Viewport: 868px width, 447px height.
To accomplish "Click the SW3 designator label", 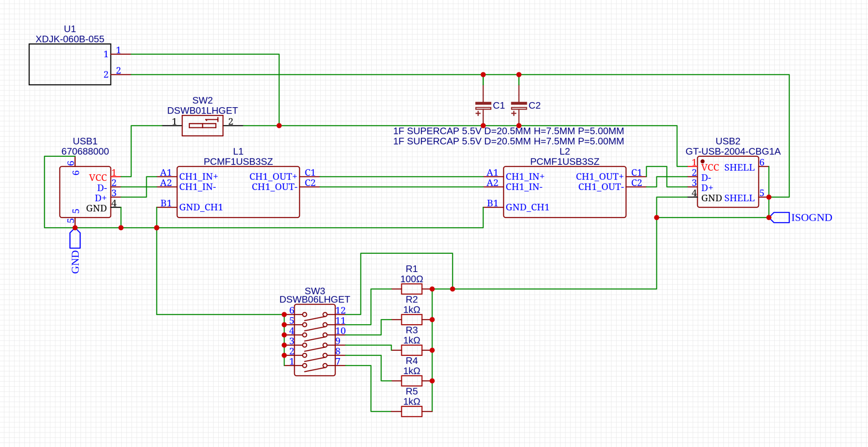I will (315, 291).
